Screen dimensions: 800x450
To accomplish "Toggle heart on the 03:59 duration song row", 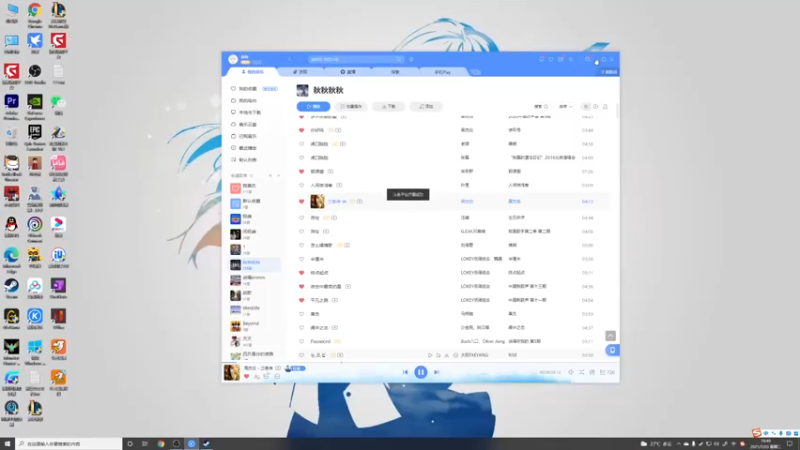I will point(302,314).
